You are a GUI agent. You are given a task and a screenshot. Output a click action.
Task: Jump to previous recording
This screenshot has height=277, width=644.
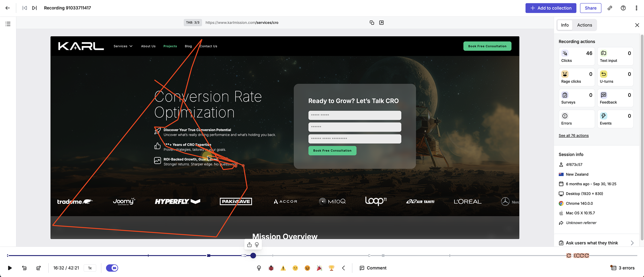click(x=24, y=8)
